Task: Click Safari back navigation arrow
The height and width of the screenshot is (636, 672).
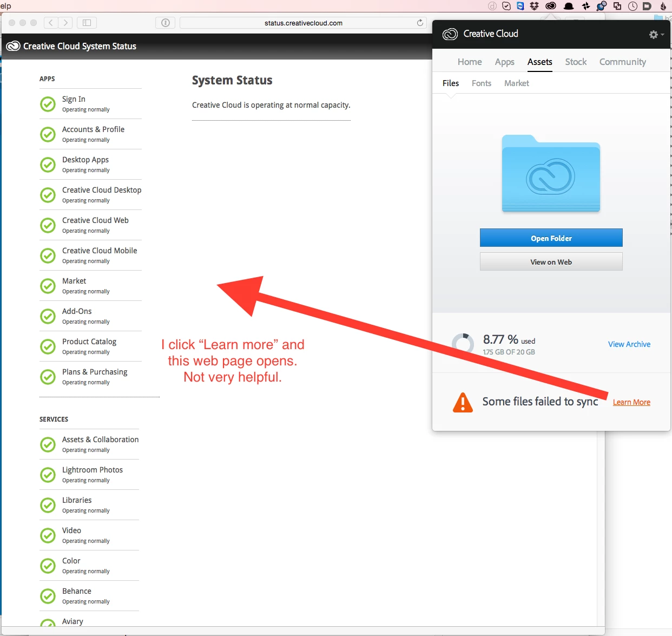Action: point(51,23)
